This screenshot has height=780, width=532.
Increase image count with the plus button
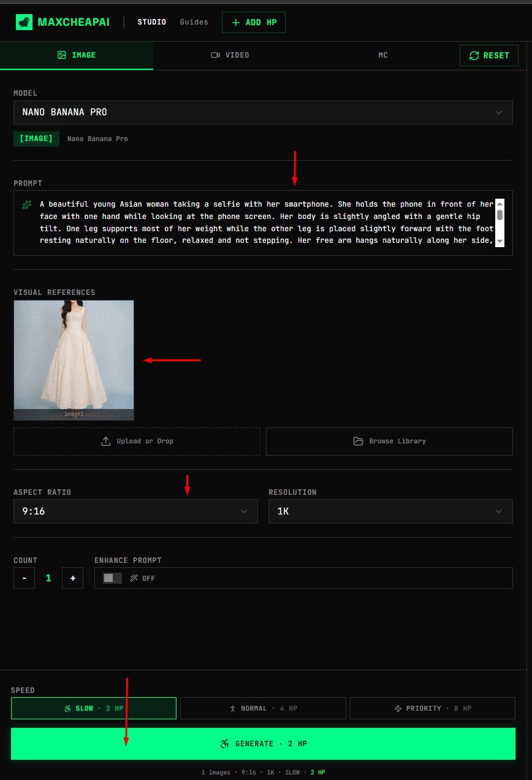coord(72,578)
